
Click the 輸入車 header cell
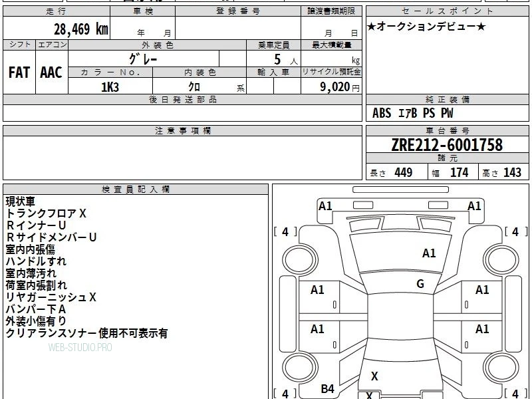tap(273, 72)
